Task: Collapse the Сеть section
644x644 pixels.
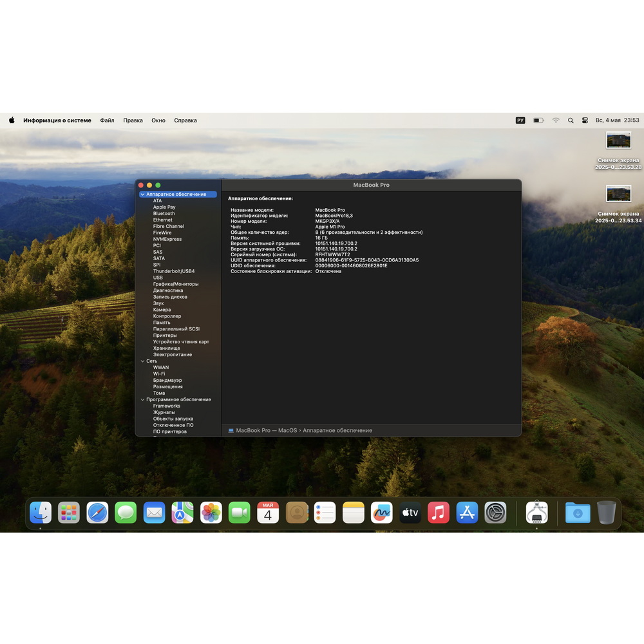Action: 142,361
